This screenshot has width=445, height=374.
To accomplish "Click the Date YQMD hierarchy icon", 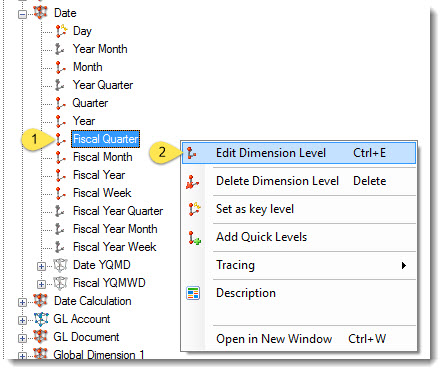I will (60, 265).
